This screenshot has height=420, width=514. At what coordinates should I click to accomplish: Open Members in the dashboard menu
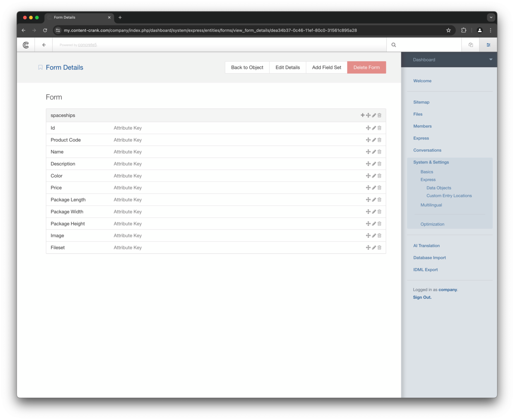click(x=422, y=126)
